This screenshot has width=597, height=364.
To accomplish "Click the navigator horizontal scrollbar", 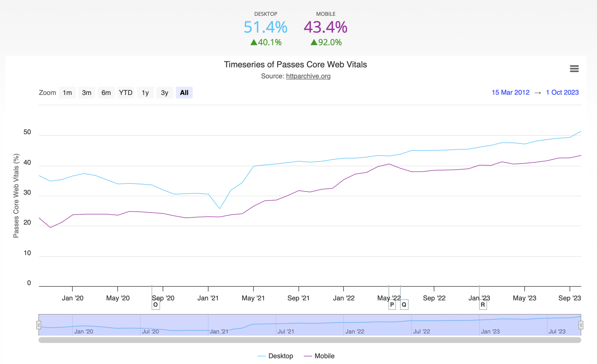I will pyautogui.click(x=310, y=340).
